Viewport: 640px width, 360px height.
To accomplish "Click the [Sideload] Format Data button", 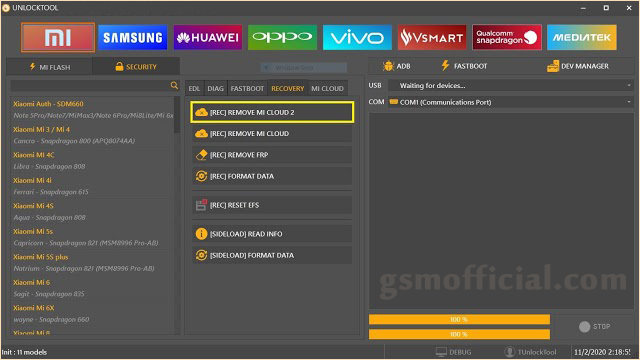I will 272,255.
